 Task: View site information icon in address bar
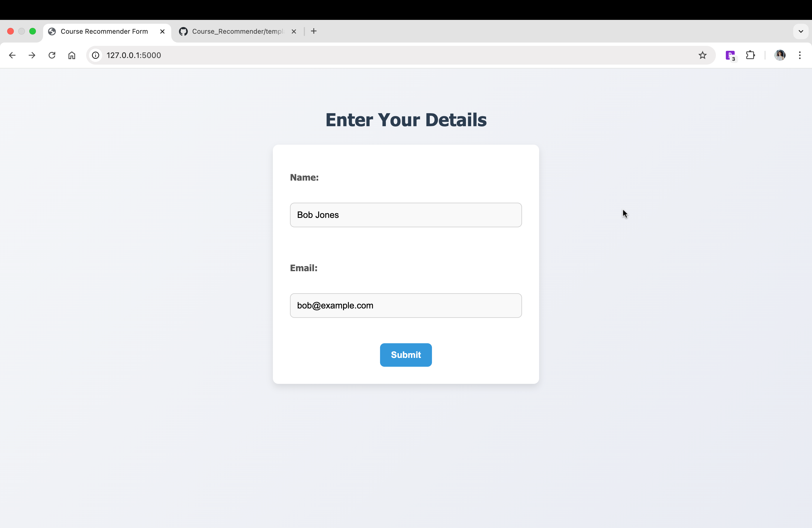(96, 55)
